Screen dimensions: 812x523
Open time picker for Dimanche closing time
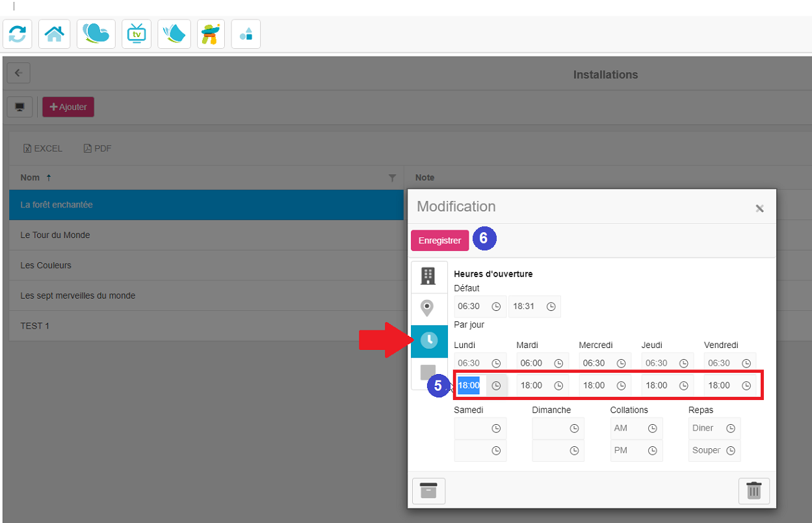[x=574, y=450]
